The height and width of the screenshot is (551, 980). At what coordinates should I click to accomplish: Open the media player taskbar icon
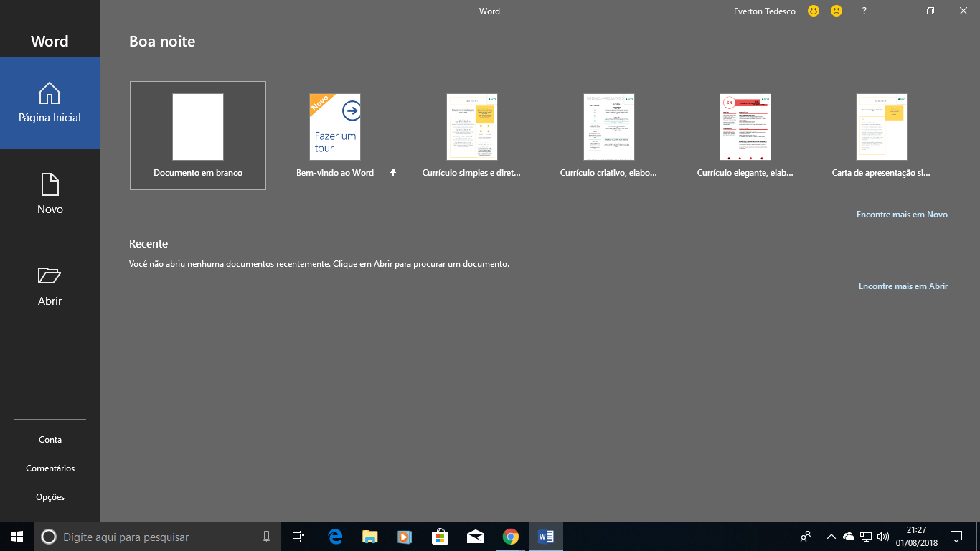405,537
